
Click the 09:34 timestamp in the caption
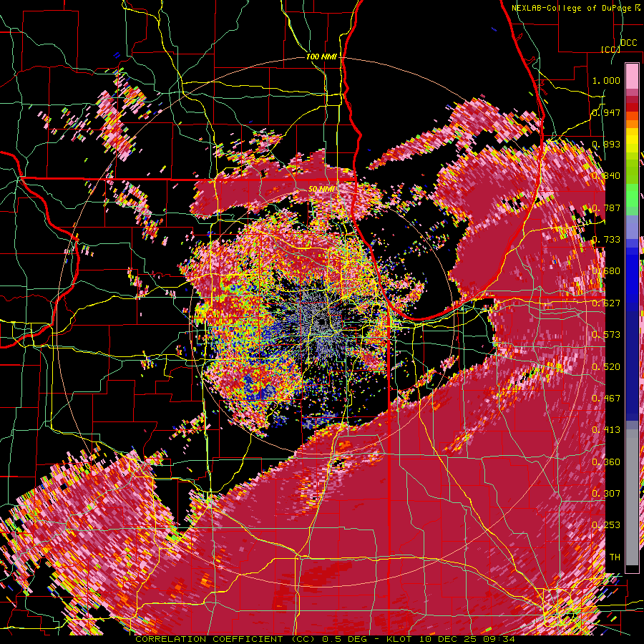coord(498,639)
